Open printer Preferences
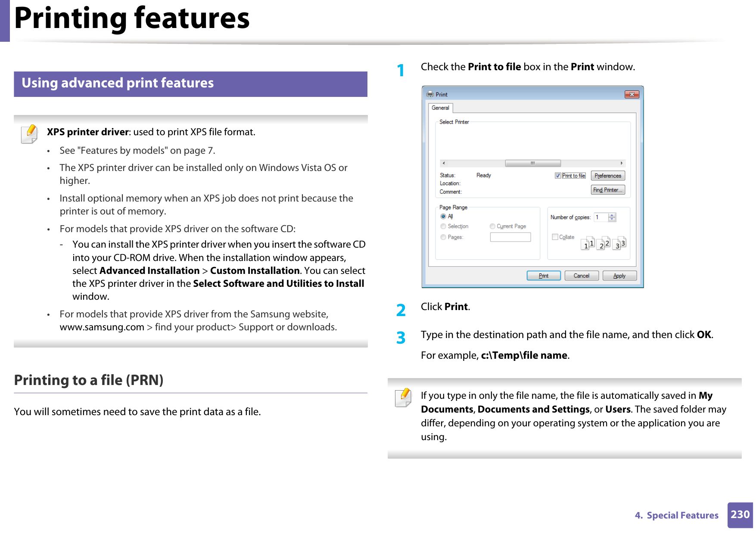Viewport: 756px width, 534px height. pyautogui.click(x=608, y=175)
